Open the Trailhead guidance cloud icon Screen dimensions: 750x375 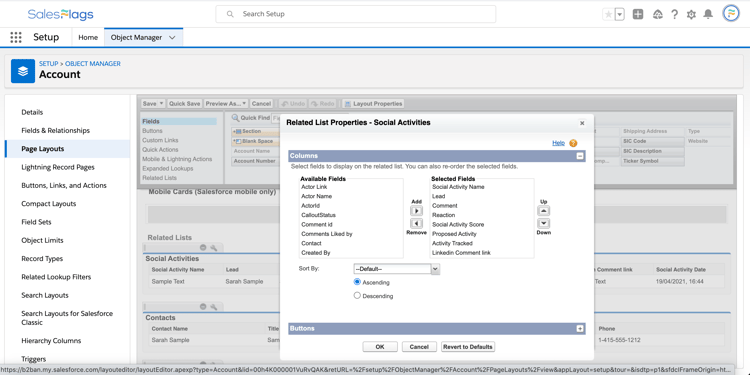[x=658, y=14]
